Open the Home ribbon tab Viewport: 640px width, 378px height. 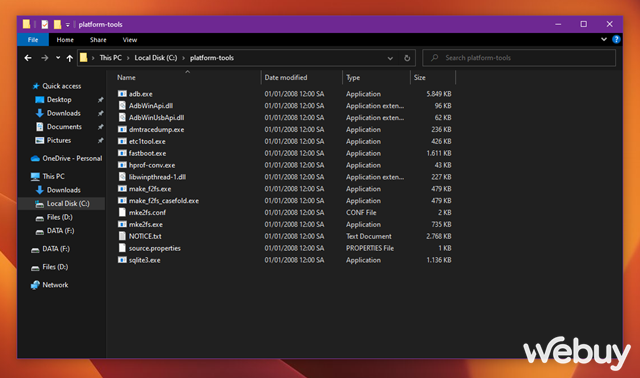pos(65,40)
